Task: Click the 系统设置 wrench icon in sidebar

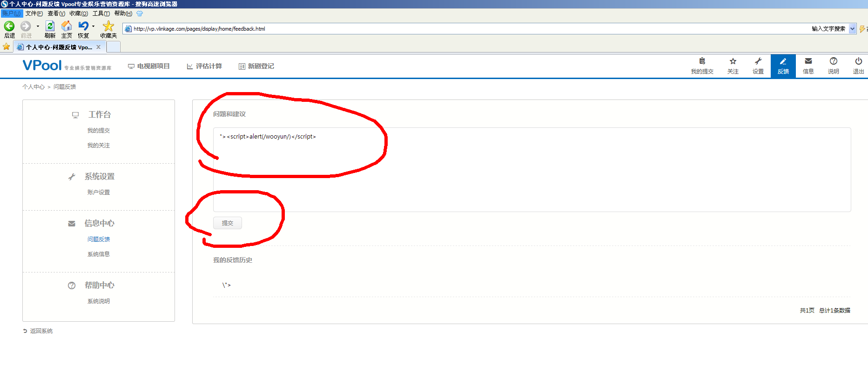Action: (x=72, y=177)
